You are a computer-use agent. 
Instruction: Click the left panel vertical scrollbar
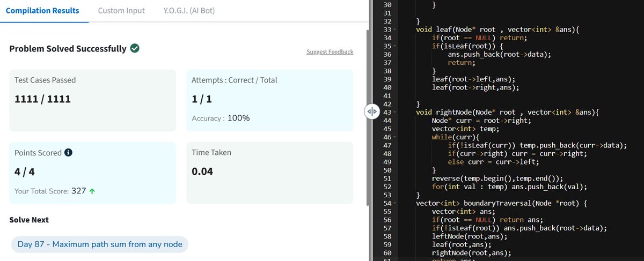pos(368,118)
